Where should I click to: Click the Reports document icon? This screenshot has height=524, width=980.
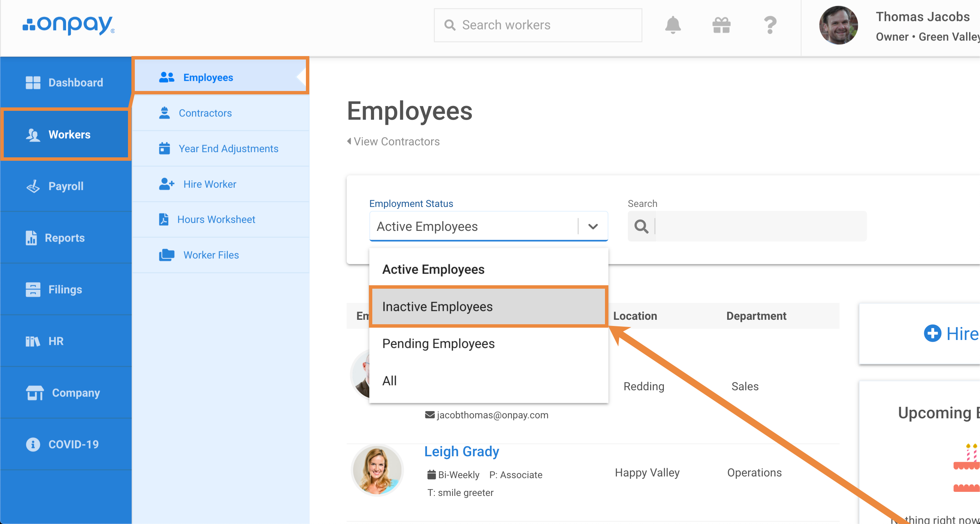[31, 238]
